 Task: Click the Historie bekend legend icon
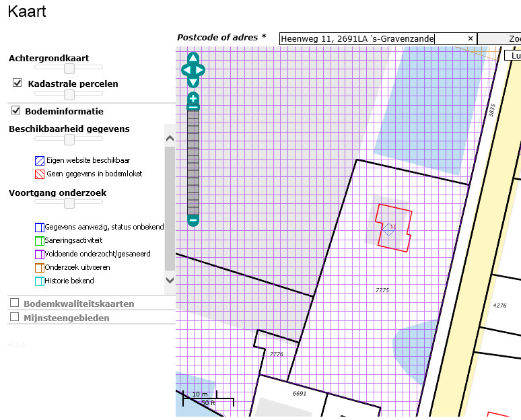point(40,281)
